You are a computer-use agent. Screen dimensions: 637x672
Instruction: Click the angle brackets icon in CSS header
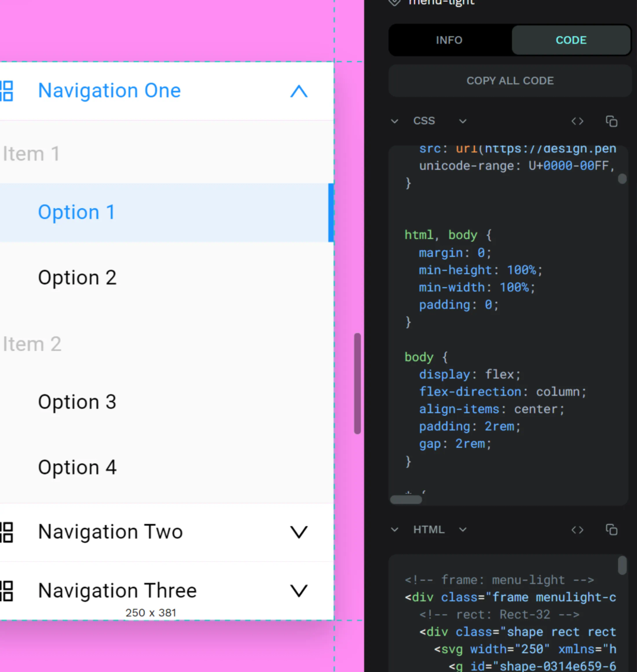(x=577, y=121)
